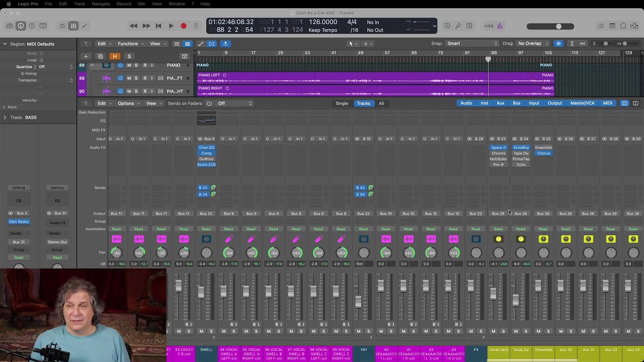Toggle Smart Controls dial icon
Screen dimensions: 644x362
point(62,26)
